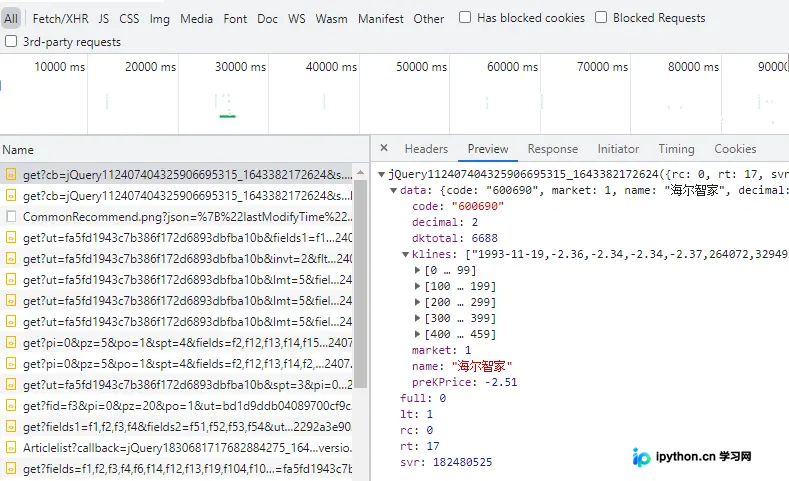Toggle 3rd-party requests checkbox
This screenshot has height=481, width=789.
pos(11,41)
